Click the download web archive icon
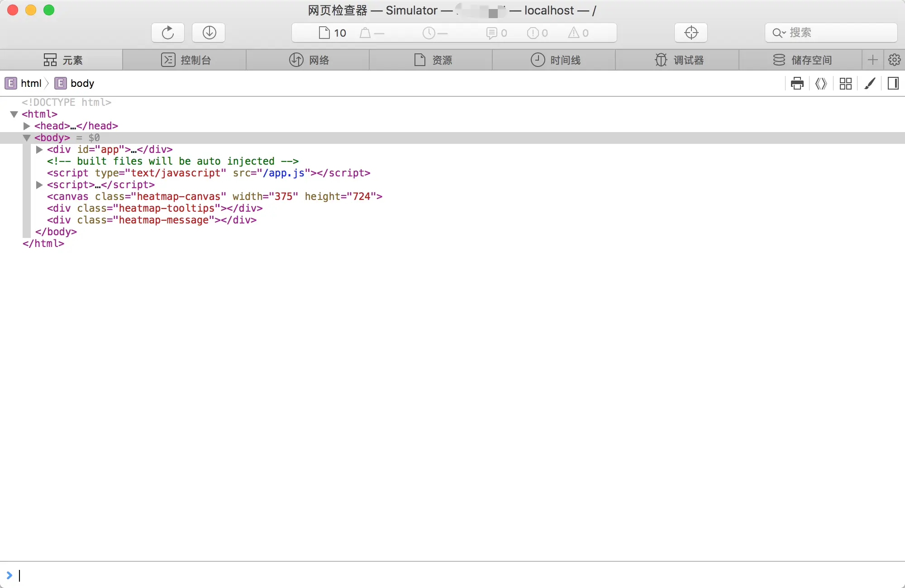Screen dimensions: 905x588 pos(209,33)
